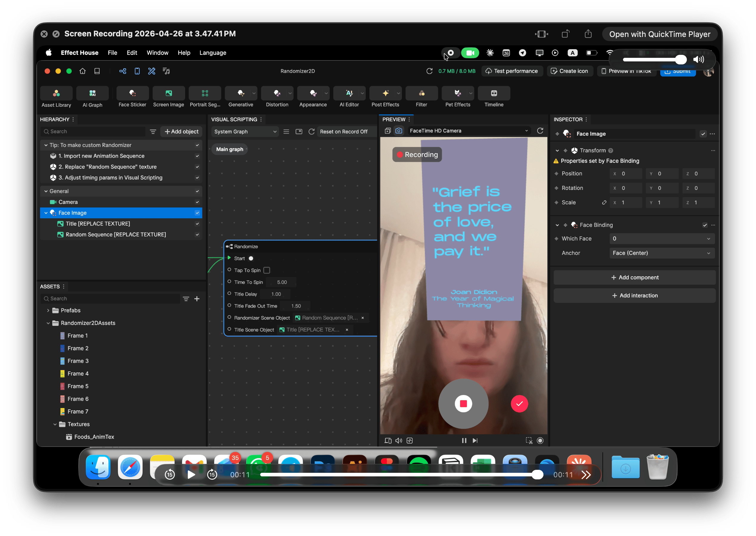The width and height of the screenshot is (756, 536).
Task: Click the hierarchy Search field
Action: [x=93, y=131]
